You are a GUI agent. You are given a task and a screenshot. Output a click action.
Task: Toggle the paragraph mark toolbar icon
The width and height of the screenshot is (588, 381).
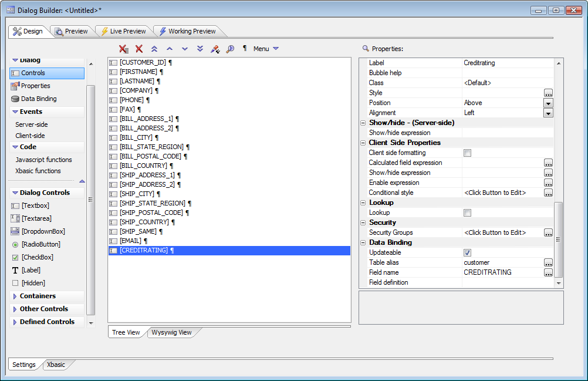click(245, 48)
